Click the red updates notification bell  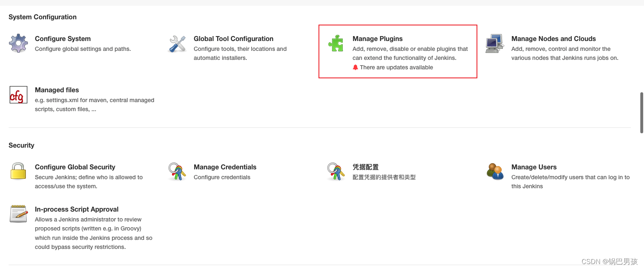tap(355, 67)
